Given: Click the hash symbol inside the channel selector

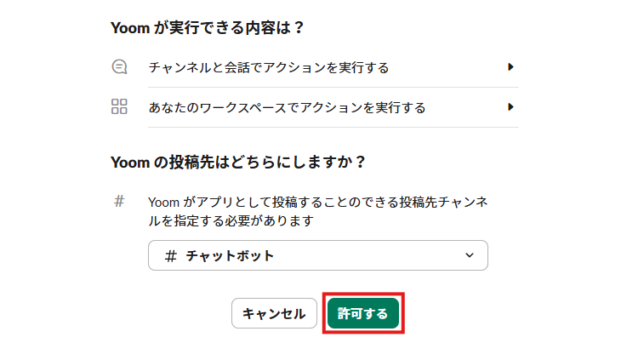Looking at the screenshot, I should pyautogui.click(x=170, y=255).
